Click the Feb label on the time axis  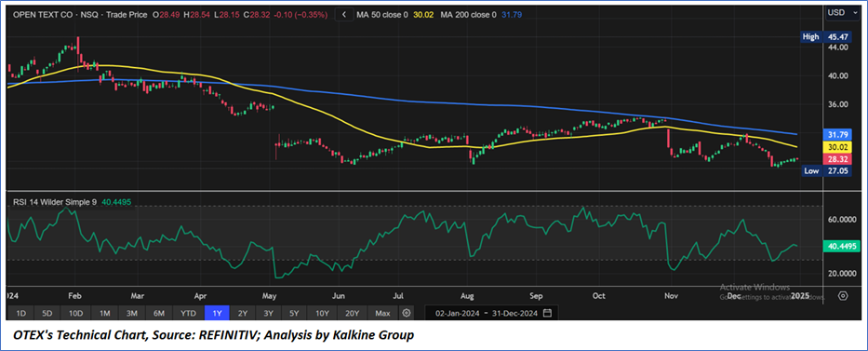click(x=75, y=296)
